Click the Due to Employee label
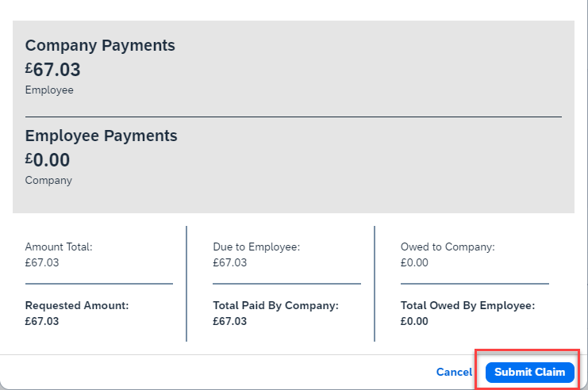The height and width of the screenshot is (390, 588). (256, 247)
